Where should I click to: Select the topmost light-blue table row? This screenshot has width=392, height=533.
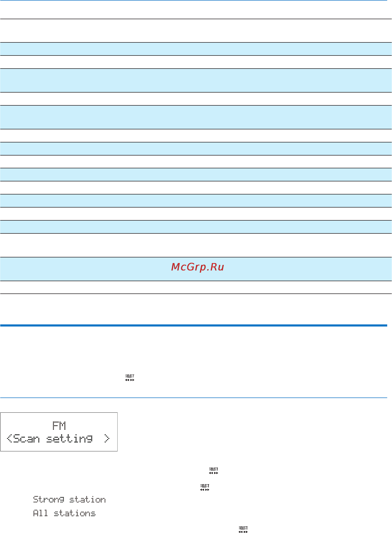pos(196,49)
